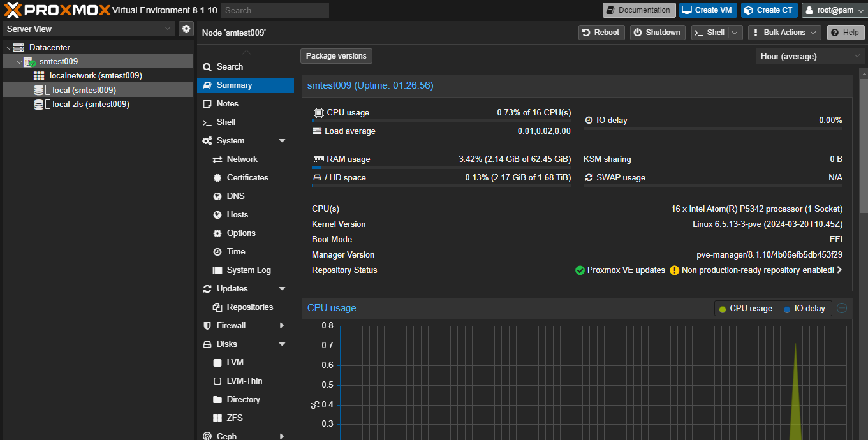Open localnetwork (smtest009) in the tree

[96, 75]
